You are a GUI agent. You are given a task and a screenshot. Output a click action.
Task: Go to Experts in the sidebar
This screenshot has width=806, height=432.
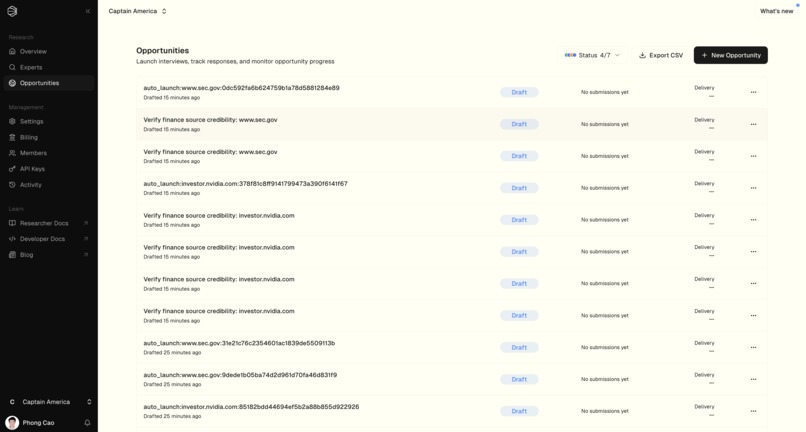point(49,67)
